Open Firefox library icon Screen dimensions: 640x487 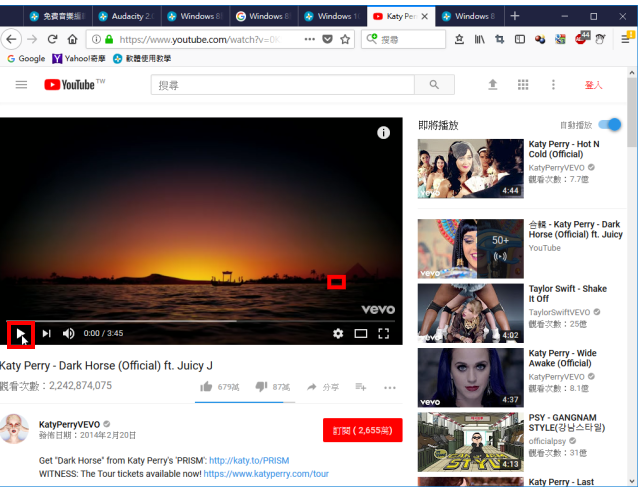point(480,39)
